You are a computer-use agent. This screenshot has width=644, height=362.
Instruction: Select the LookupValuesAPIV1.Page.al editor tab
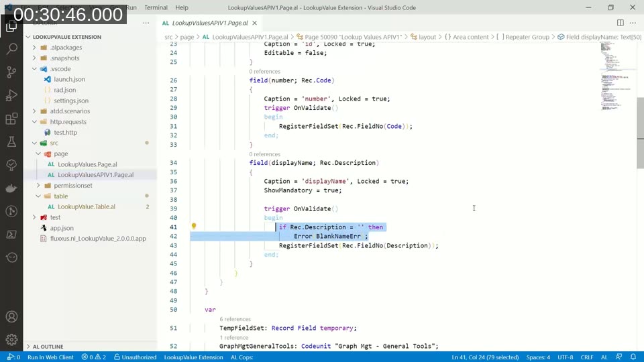209,23
